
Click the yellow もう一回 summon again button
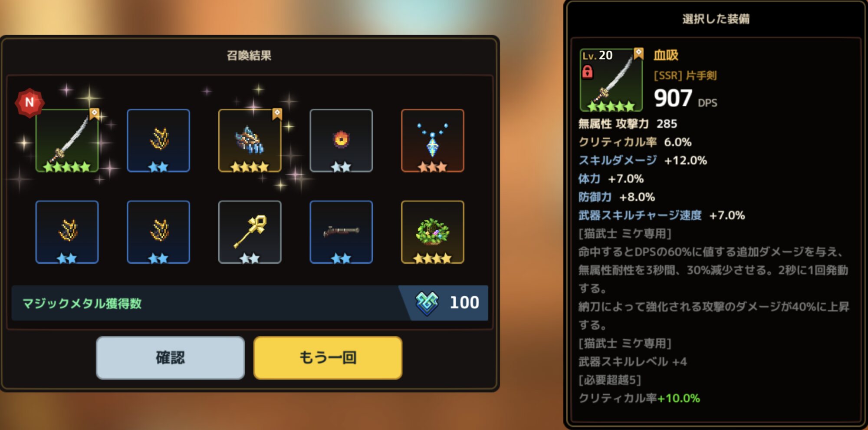(x=328, y=357)
